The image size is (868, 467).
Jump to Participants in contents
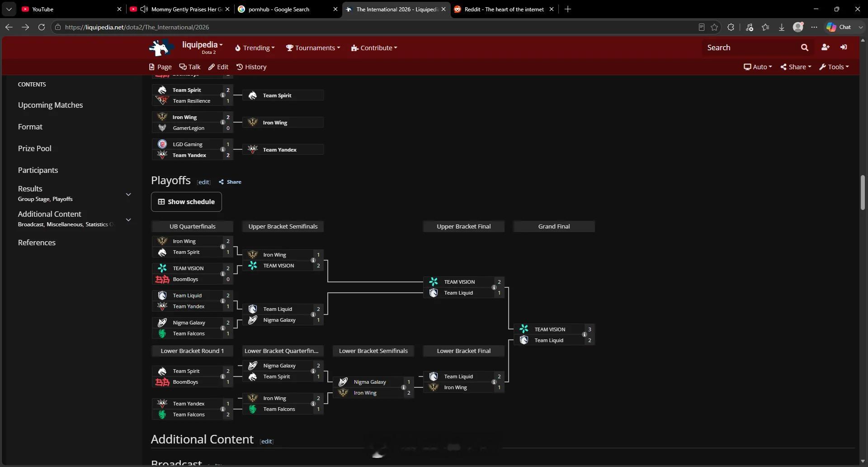[x=38, y=170]
